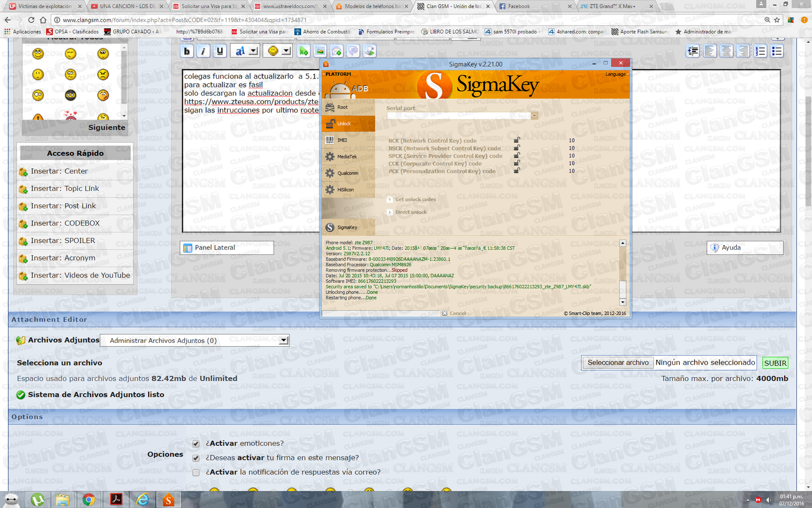Click the CCK code lock icon
The height and width of the screenshot is (508, 812).
(517, 163)
